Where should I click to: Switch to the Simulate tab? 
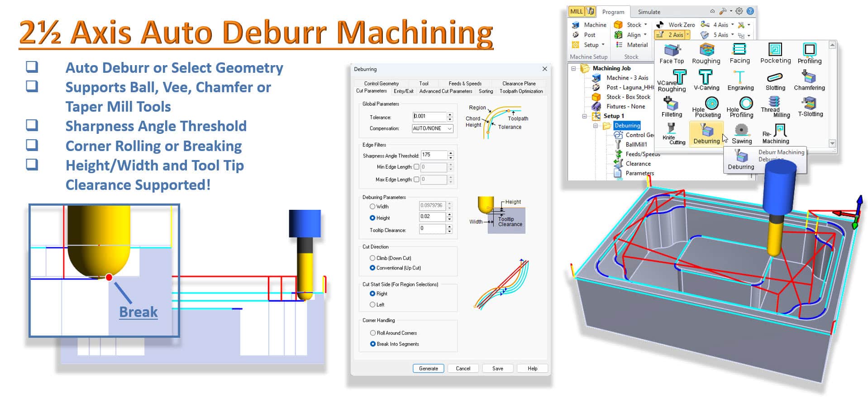[649, 12]
